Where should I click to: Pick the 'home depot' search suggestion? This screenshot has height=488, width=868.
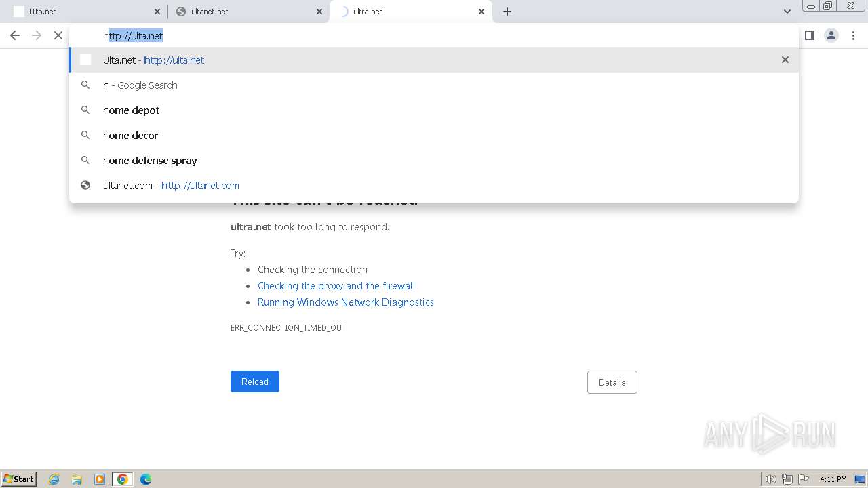[x=434, y=110]
